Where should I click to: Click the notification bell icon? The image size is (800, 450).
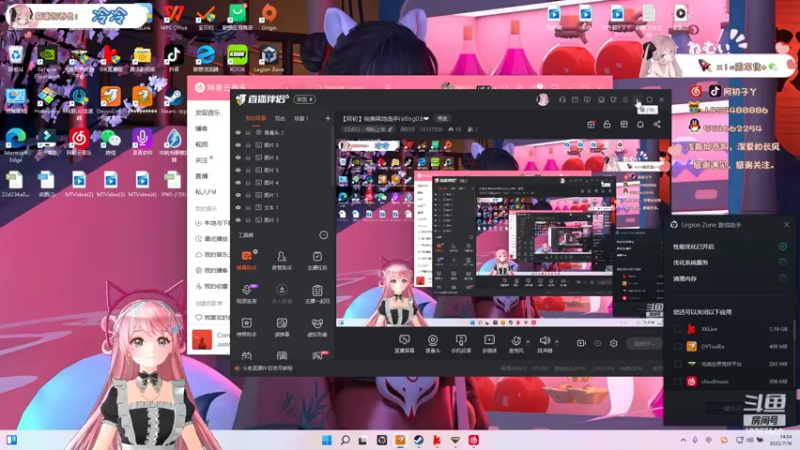(x=640, y=124)
